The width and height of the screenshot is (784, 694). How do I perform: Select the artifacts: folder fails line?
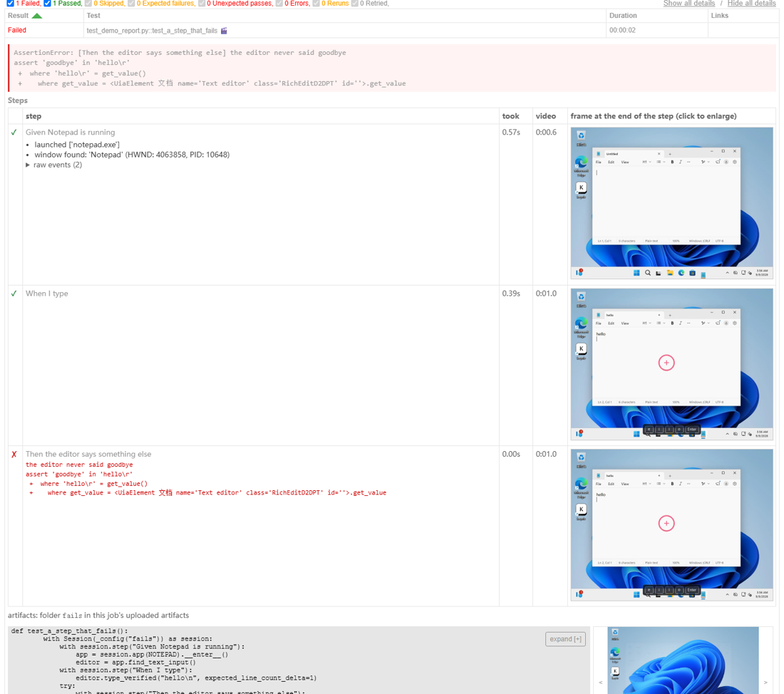(x=98, y=616)
